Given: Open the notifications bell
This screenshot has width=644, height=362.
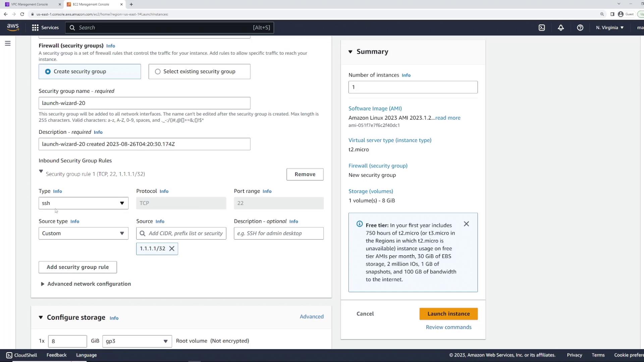Looking at the screenshot, I should pyautogui.click(x=561, y=27).
